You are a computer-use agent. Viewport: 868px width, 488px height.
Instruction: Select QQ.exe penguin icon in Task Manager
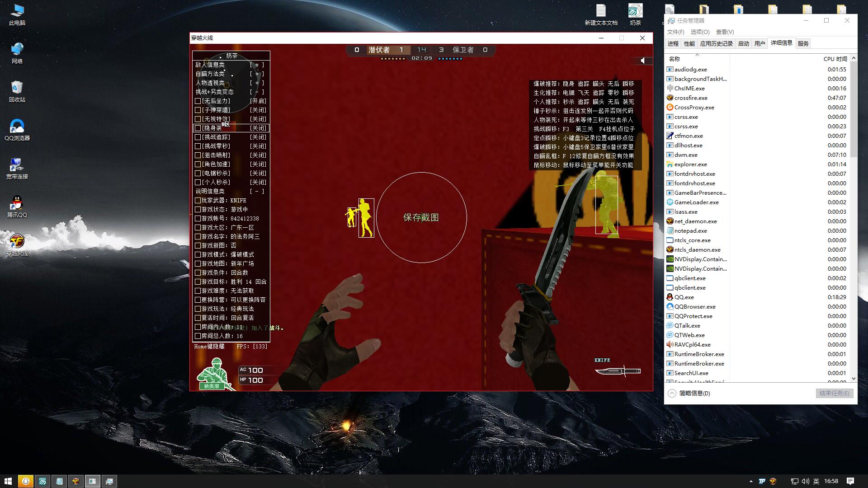670,297
